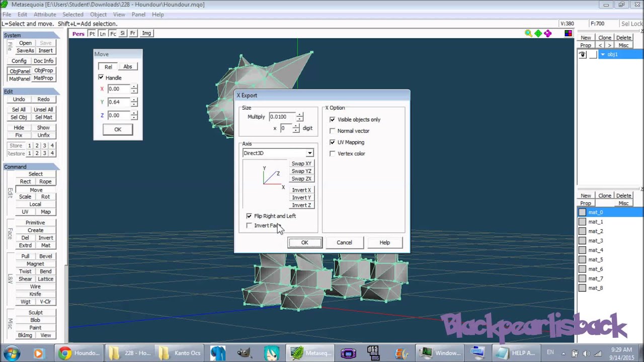Select material mat_1 in list
The width and height of the screenshot is (644, 362).
pyautogui.click(x=610, y=222)
